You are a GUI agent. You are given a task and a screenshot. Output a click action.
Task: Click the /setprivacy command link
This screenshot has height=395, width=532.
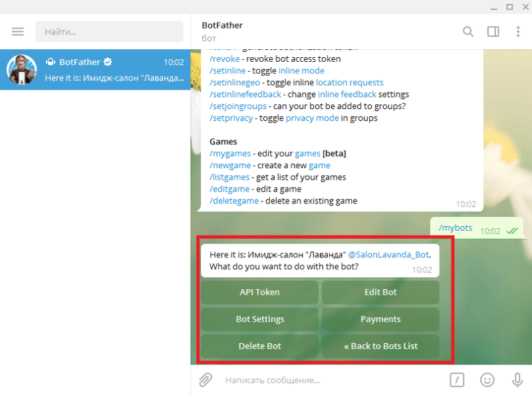click(x=231, y=118)
